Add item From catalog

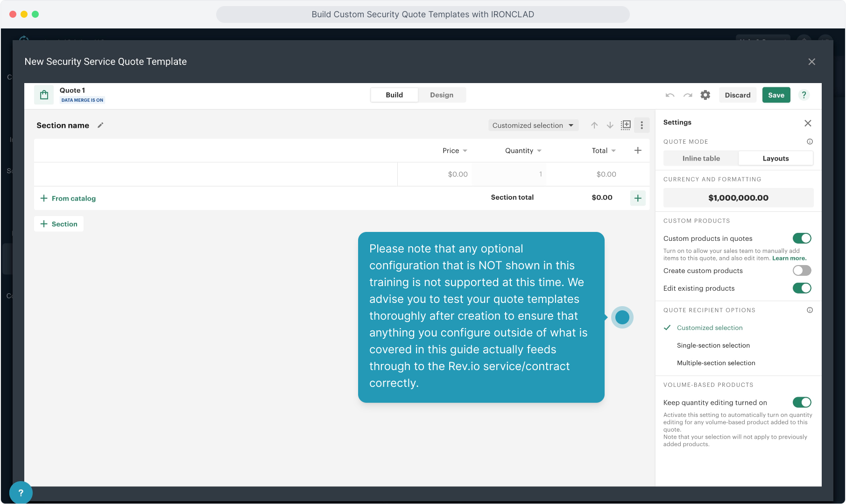pos(68,198)
